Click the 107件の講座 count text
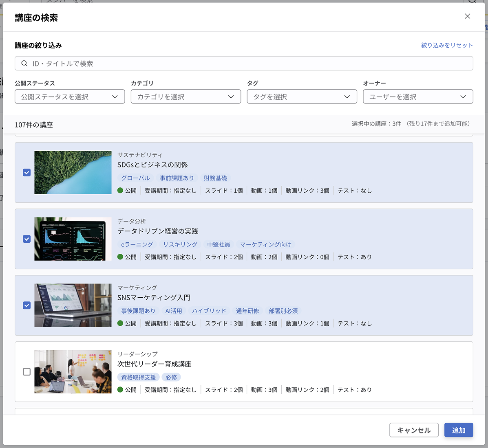 point(34,125)
